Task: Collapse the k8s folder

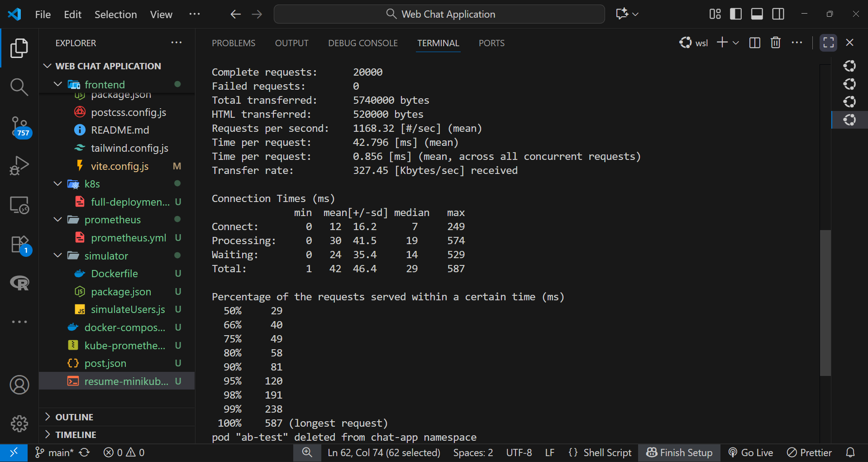Action: pos(58,184)
